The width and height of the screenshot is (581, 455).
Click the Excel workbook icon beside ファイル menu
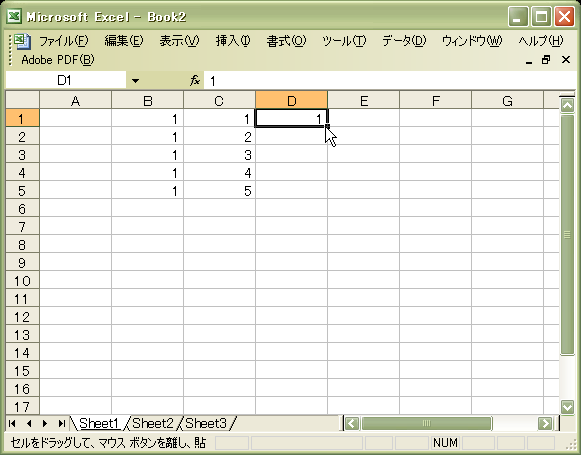pyautogui.click(x=23, y=40)
